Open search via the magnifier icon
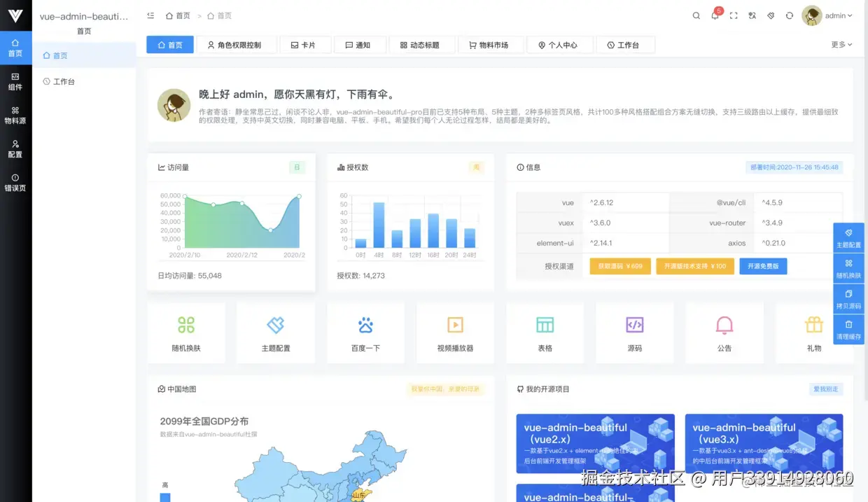Image resolution: width=868 pixels, height=502 pixels. 696,15
